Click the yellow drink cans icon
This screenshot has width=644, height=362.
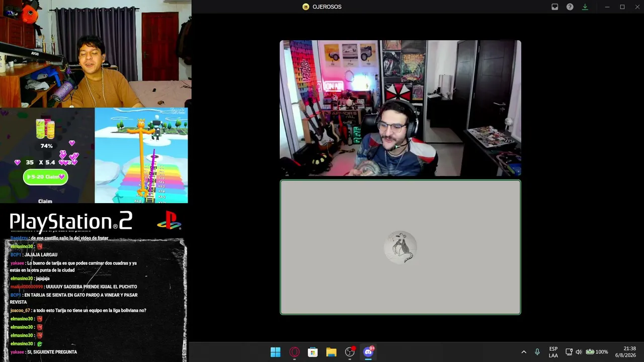45,128
